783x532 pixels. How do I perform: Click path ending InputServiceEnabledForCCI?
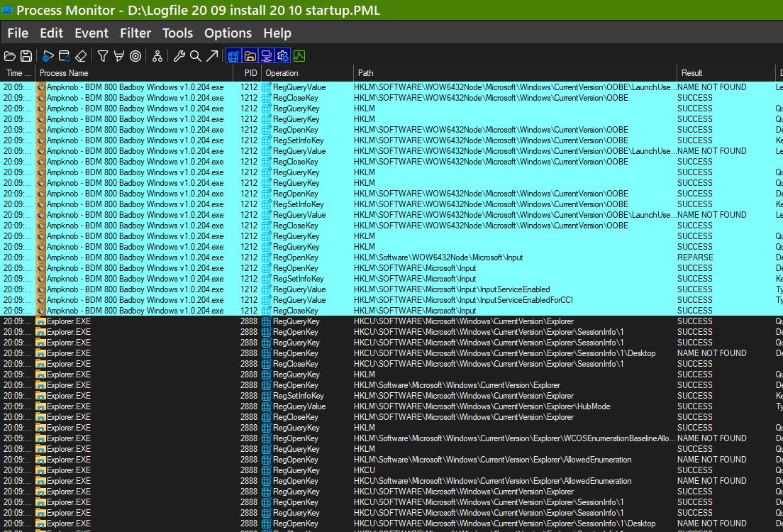pos(463,300)
